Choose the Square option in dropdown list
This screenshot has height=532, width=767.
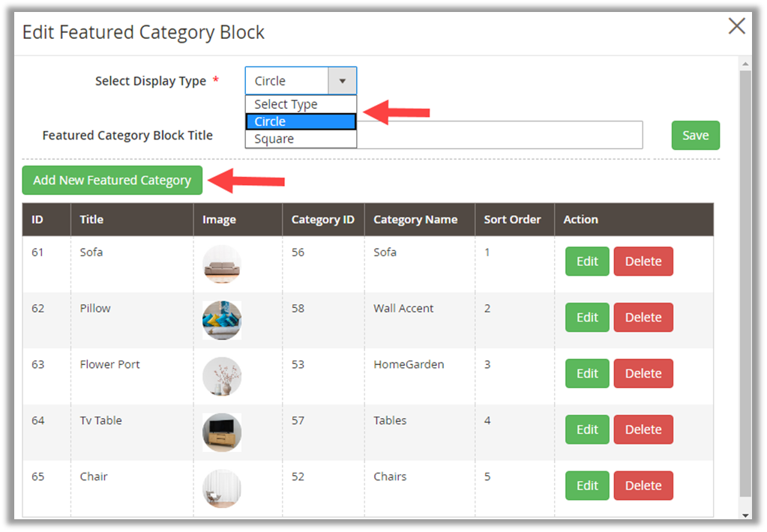[301, 139]
